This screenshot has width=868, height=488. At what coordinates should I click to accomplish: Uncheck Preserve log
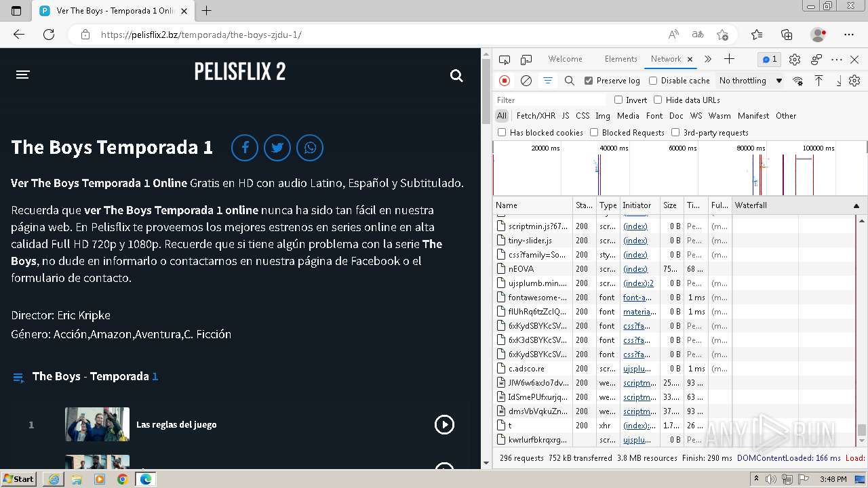[x=589, y=81]
